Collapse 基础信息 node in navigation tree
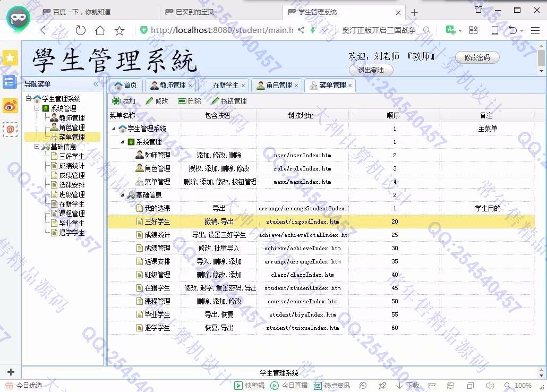The width and height of the screenshot is (547, 392). coord(37,147)
